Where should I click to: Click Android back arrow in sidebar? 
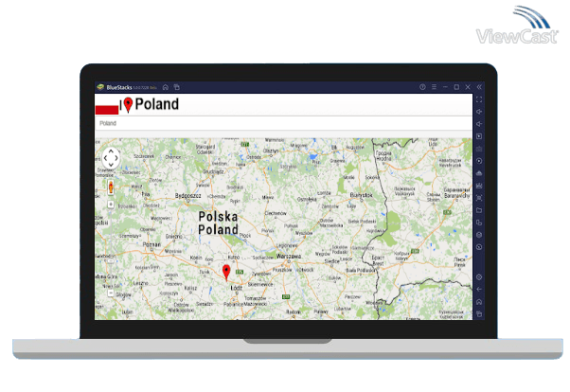click(479, 290)
